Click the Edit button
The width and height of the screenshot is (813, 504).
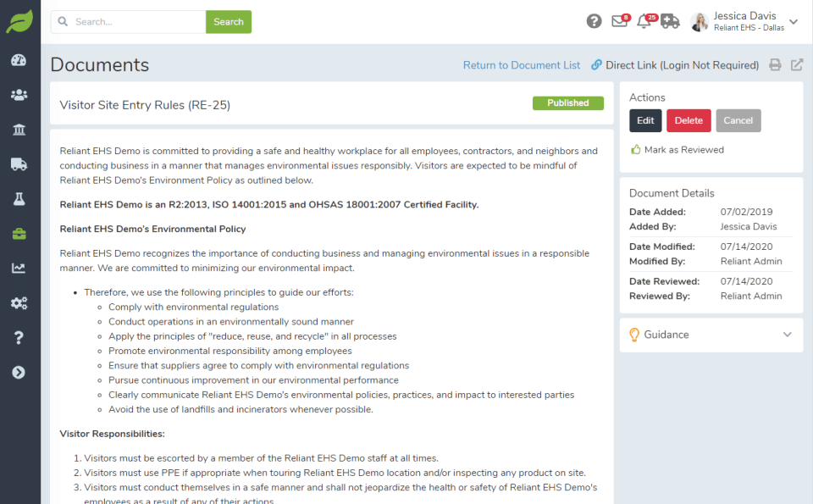pos(645,120)
